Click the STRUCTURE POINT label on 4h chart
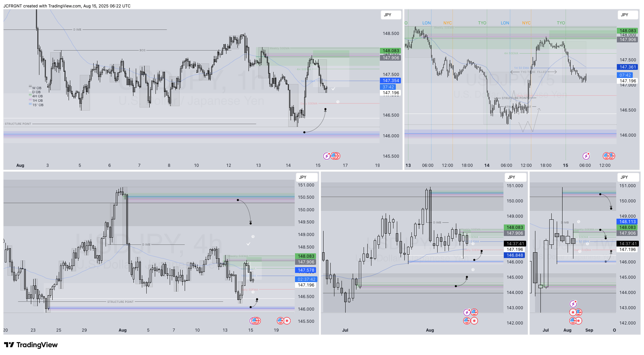Image resolution: width=644 pixels, height=355 pixels. click(x=121, y=302)
